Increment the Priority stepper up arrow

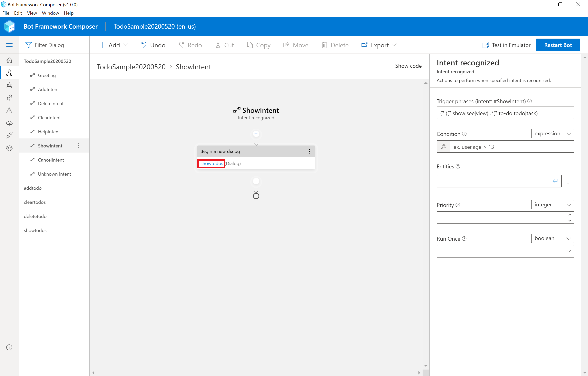(569, 215)
